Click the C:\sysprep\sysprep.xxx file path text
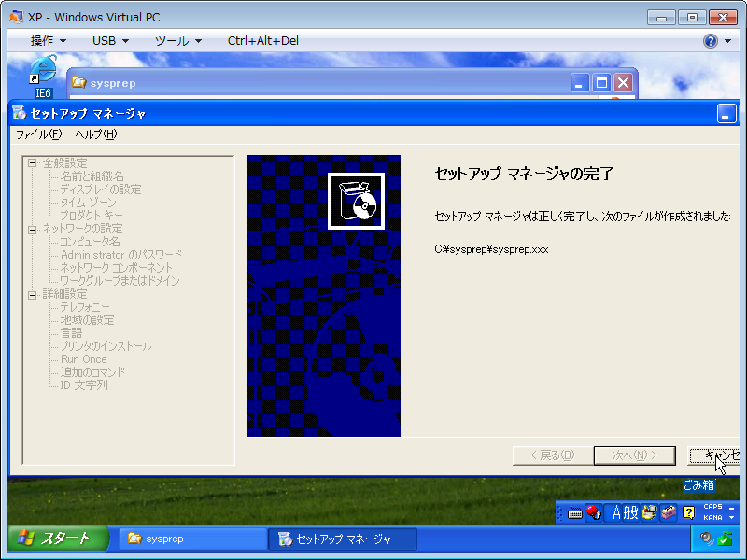The width and height of the screenshot is (747, 560). [491, 249]
